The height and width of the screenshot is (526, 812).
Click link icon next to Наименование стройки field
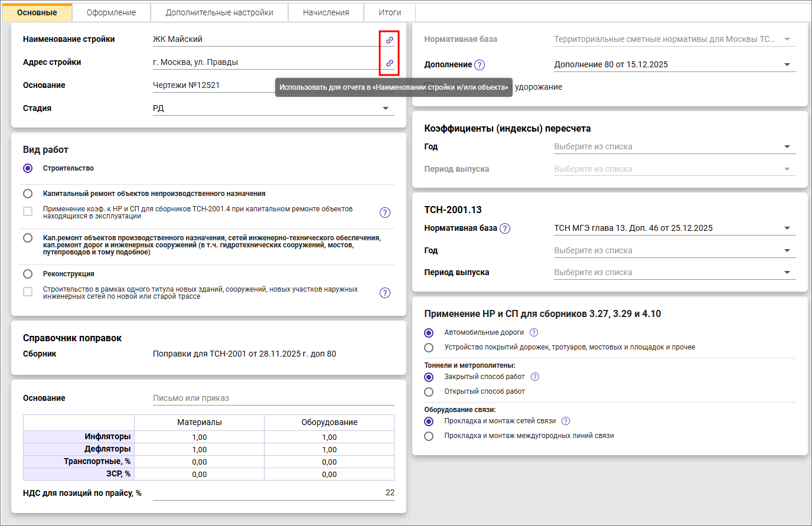pyautogui.click(x=390, y=40)
